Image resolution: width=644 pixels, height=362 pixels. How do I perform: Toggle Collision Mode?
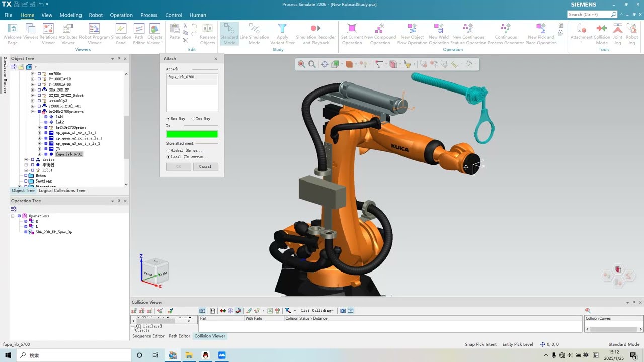tap(602, 34)
